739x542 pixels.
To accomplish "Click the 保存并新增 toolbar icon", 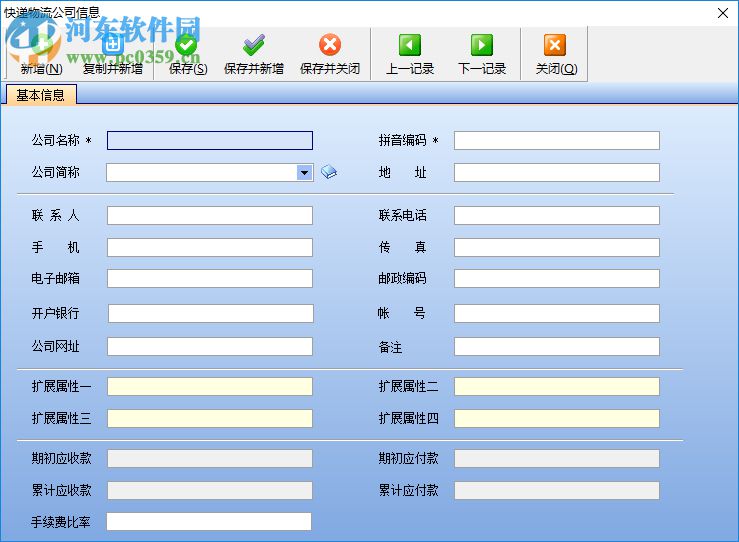I will point(254,45).
